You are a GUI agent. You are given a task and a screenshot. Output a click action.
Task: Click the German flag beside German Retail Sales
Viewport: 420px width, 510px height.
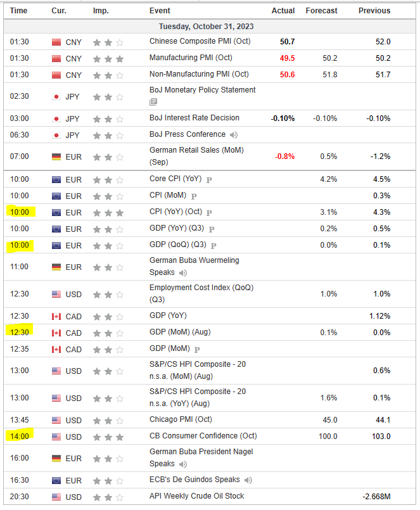[56, 156]
